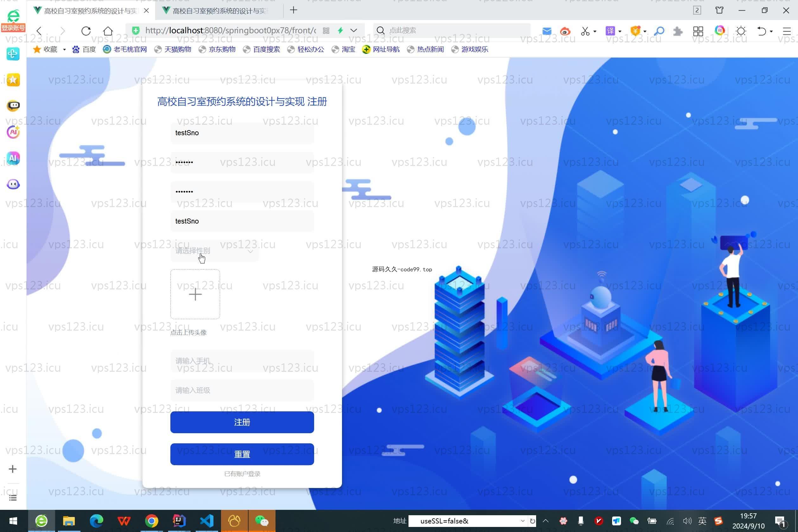Click the 收藏 favorites star

point(37,49)
